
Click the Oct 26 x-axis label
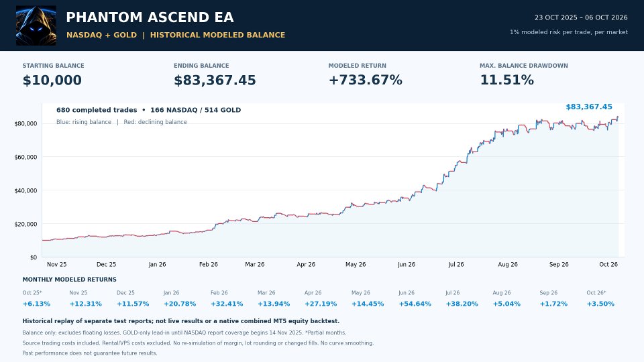pyautogui.click(x=608, y=264)
